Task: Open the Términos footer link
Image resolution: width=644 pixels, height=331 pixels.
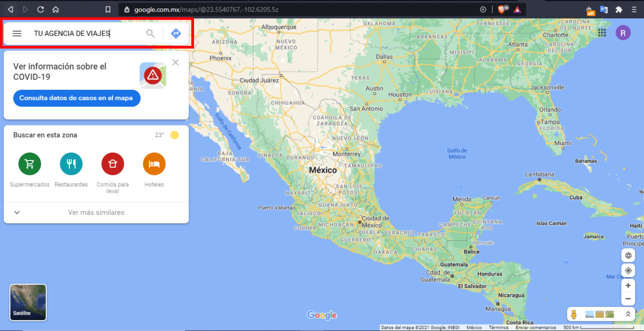Action: click(498, 328)
